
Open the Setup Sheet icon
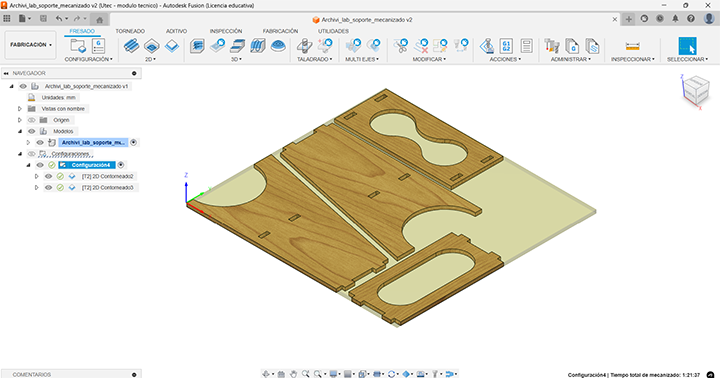click(x=526, y=46)
